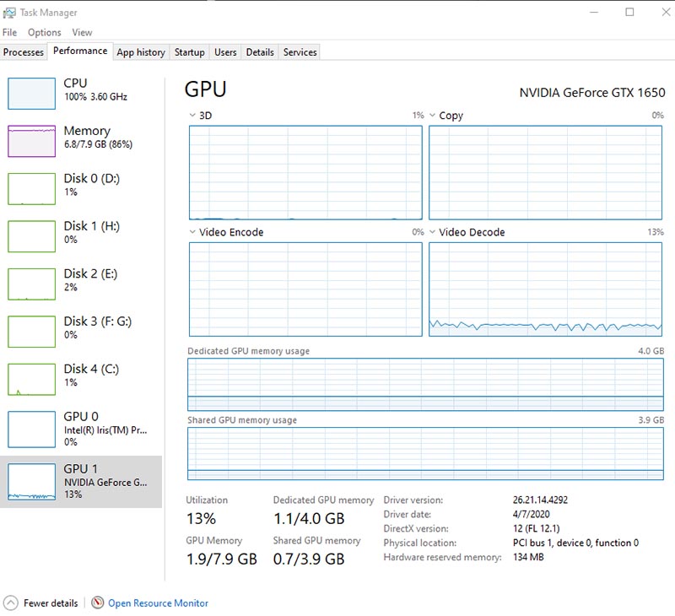Click the Fewer details up-arrow icon
The image size is (675, 616).
11,603
